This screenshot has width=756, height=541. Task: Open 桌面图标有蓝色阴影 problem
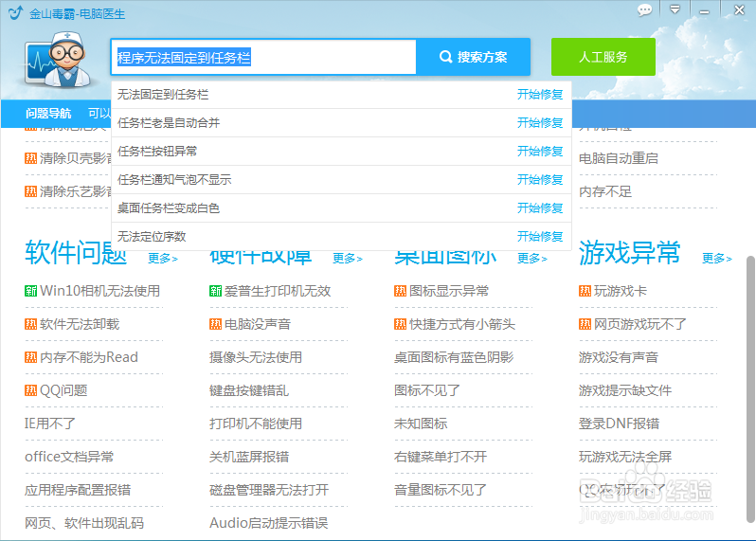[454, 357]
